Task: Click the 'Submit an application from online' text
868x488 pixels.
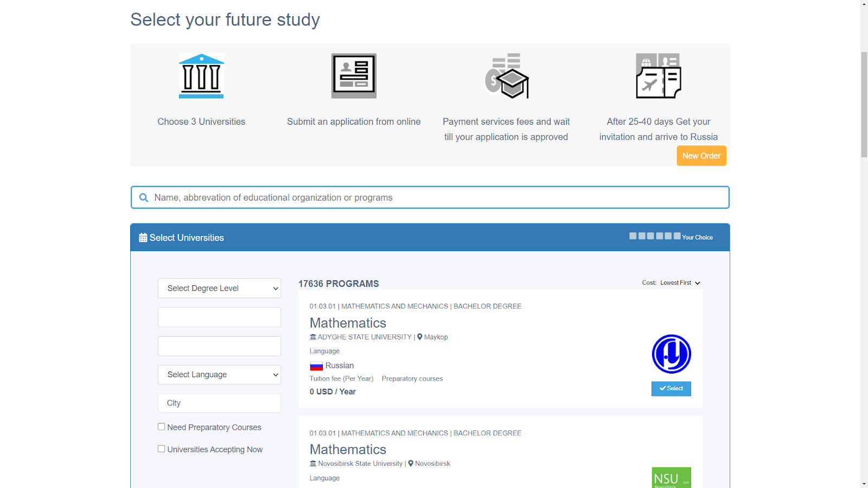Action: click(x=354, y=122)
